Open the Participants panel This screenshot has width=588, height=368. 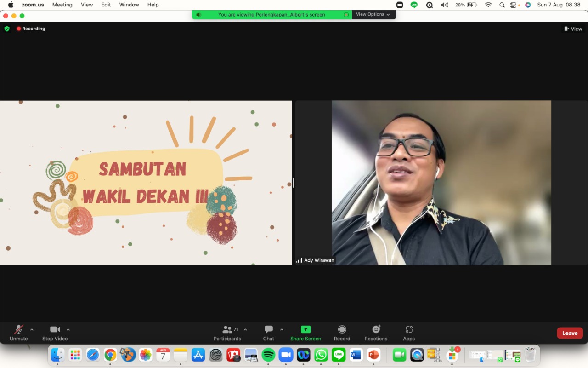(227, 333)
